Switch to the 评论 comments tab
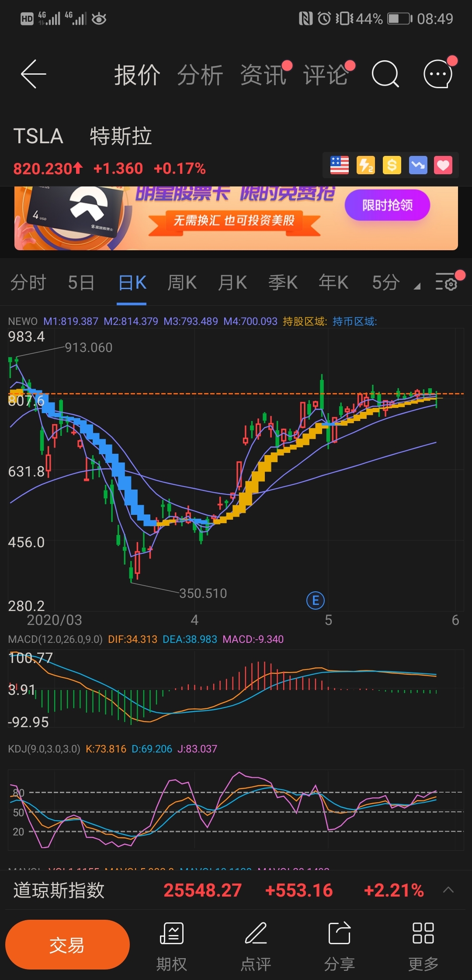This screenshot has width=472, height=980. click(x=326, y=75)
